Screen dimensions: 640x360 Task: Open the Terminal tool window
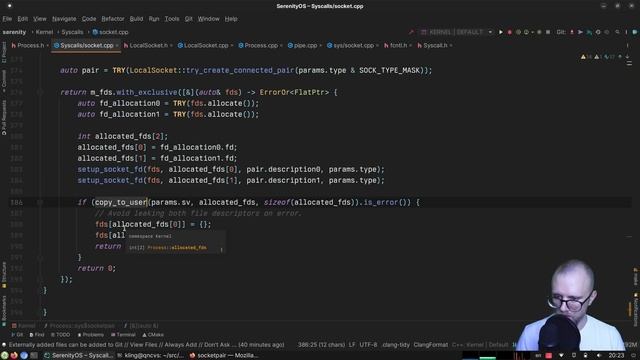coord(123,335)
